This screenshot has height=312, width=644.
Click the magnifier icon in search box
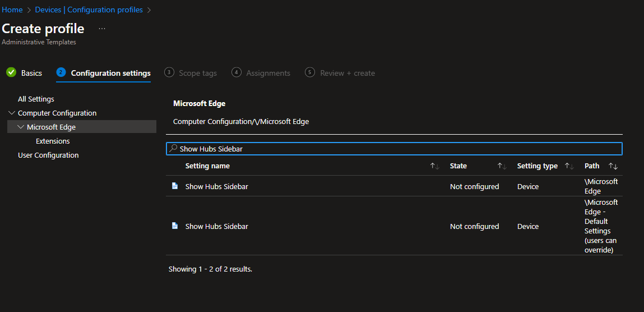pyautogui.click(x=173, y=148)
